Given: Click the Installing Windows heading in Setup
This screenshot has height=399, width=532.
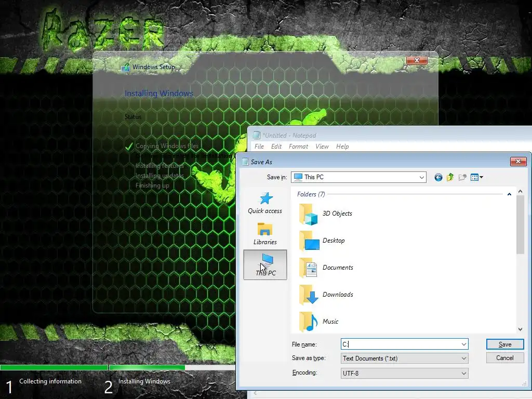Looking at the screenshot, I should (x=159, y=94).
